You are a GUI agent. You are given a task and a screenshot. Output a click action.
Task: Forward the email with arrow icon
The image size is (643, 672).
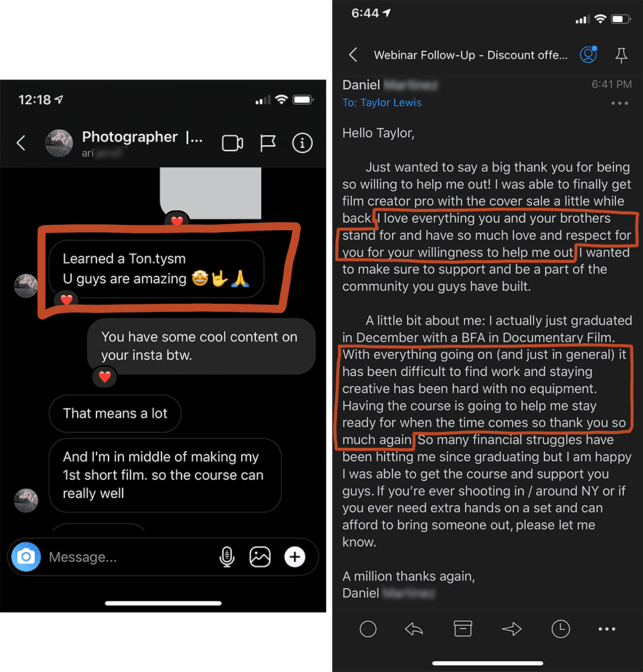pos(512,629)
